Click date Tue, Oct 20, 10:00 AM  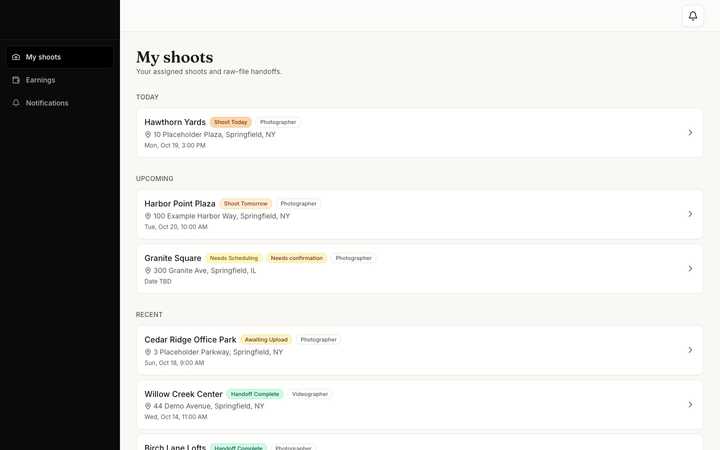176,227
